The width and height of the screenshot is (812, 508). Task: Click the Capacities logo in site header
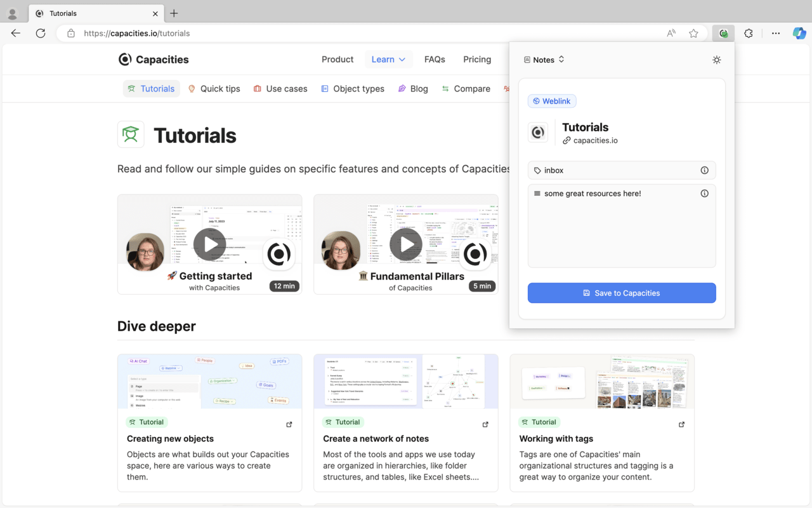pos(154,60)
